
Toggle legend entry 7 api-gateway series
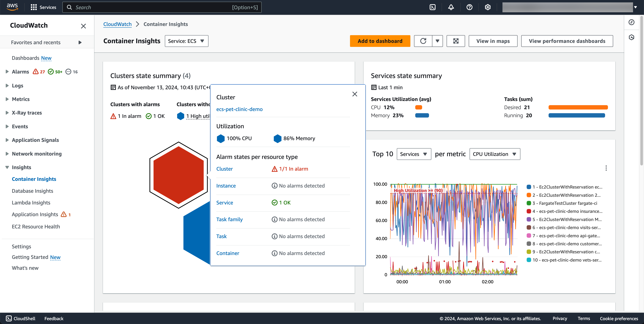[565, 236]
